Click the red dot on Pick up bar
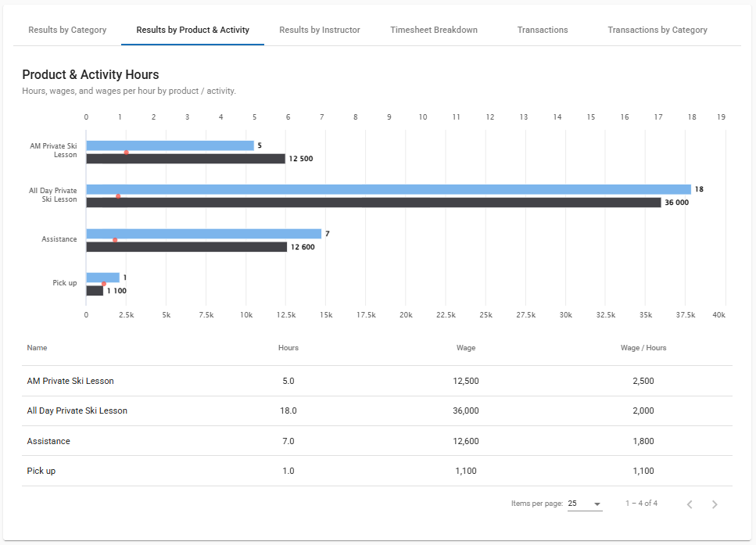The width and height of the screenshot is (756, 545). (x=104, y=284)
